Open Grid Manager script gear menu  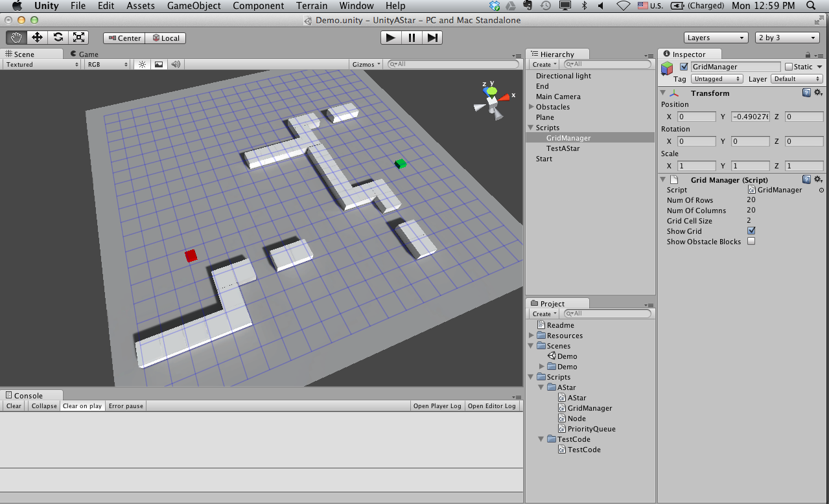pos(818,179)
